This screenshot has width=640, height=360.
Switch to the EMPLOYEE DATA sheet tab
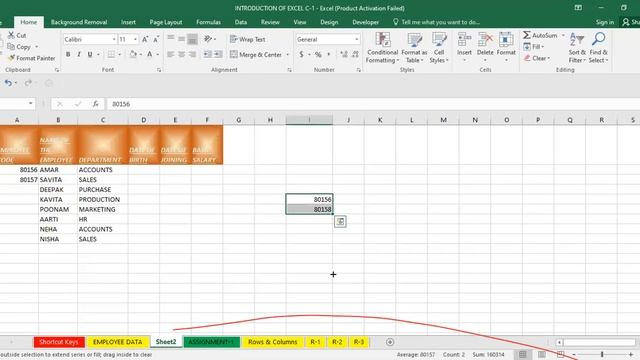(118, 342)
